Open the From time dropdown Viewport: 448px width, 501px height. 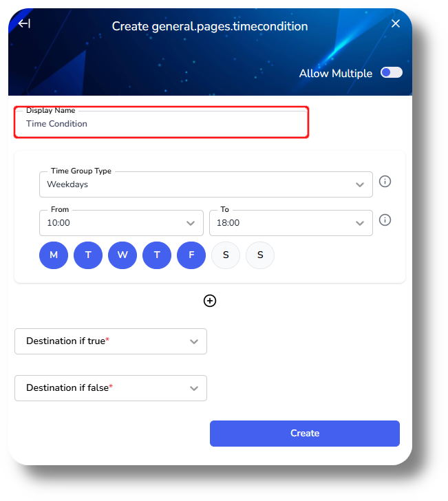point(121,223)
